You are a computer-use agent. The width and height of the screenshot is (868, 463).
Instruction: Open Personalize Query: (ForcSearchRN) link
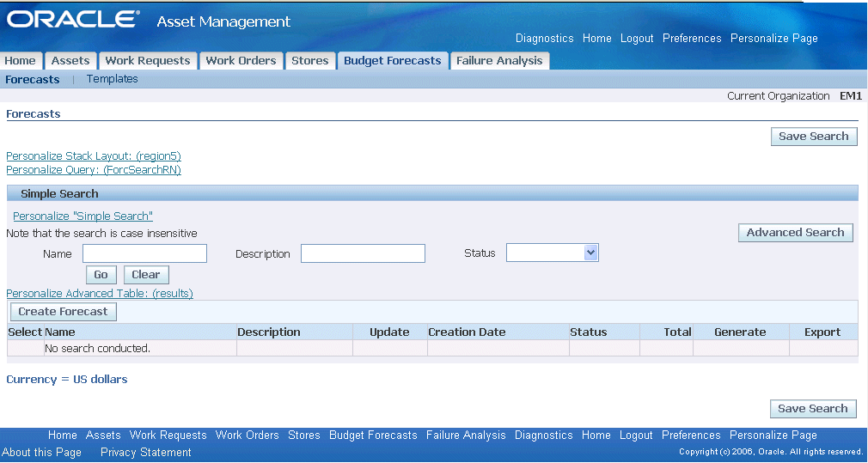(x=94, y=170)
